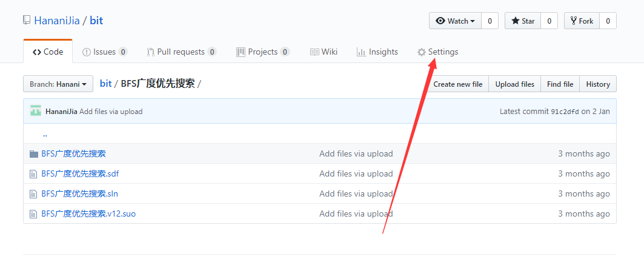
Task: Click file icon of BFS广度优先搜索.sdf
Action: tap(33, 174)
